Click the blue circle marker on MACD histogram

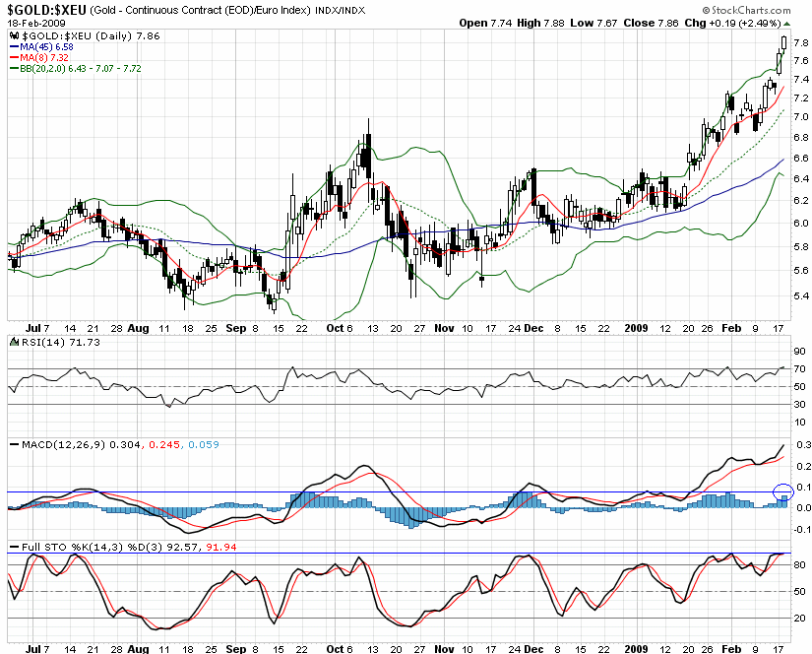(783, 491)
